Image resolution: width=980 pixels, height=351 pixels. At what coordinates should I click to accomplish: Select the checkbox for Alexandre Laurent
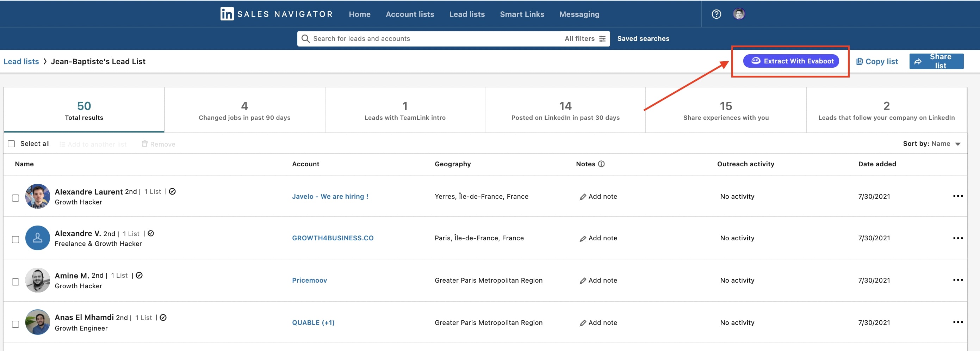coord(15,198)
